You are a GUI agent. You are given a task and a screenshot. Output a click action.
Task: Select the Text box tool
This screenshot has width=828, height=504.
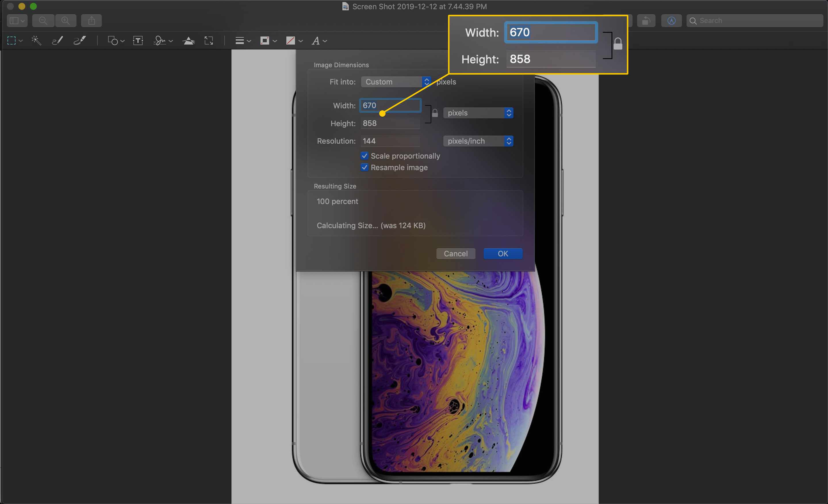pyautogui.click(x=138, y=41)
